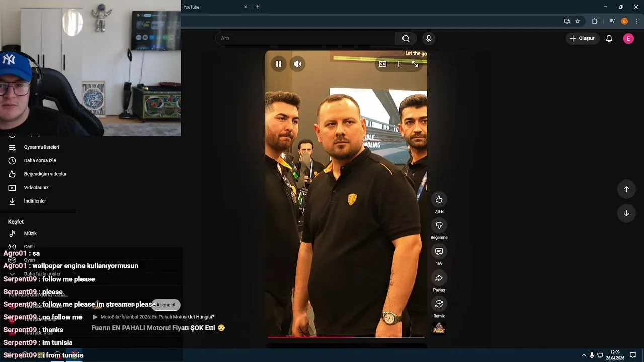Mute the Shorts video volume

[297, 64]
